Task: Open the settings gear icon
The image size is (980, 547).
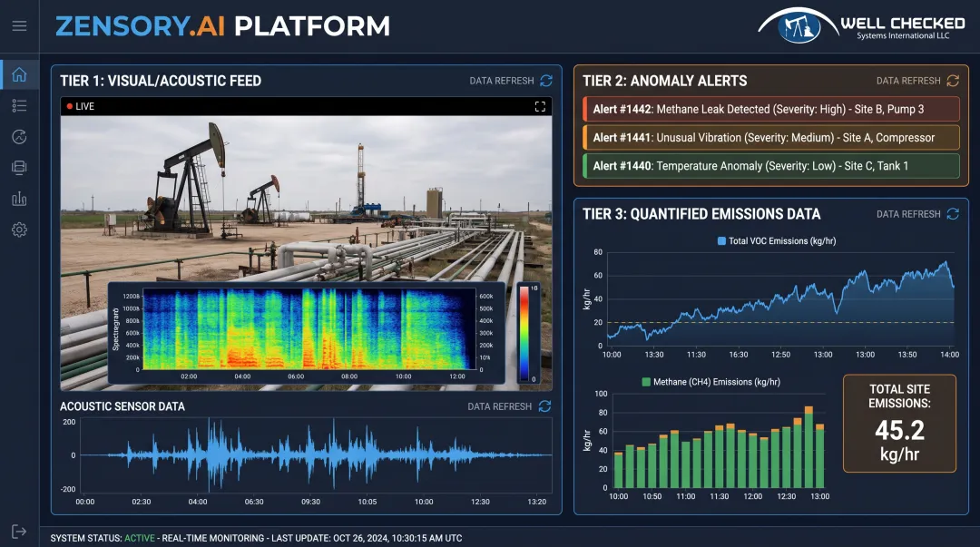Action: click(x=19, y=230)
